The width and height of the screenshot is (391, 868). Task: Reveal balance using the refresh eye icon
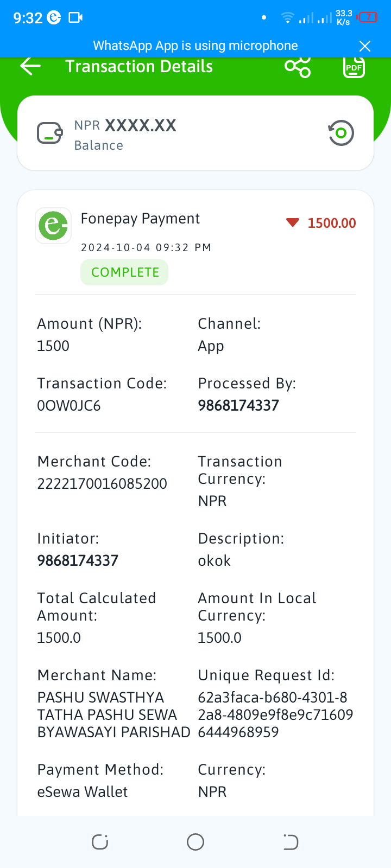(341, 133)
